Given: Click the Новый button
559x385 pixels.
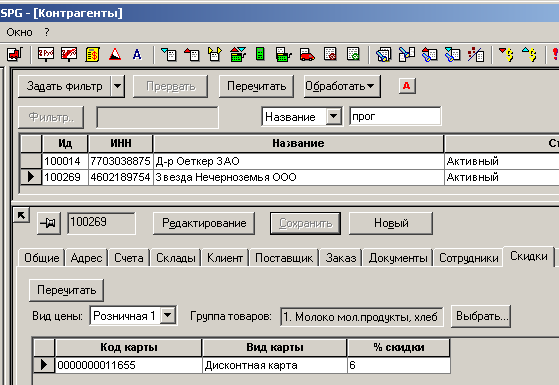Looking at the screenshot, I should 391,223.
